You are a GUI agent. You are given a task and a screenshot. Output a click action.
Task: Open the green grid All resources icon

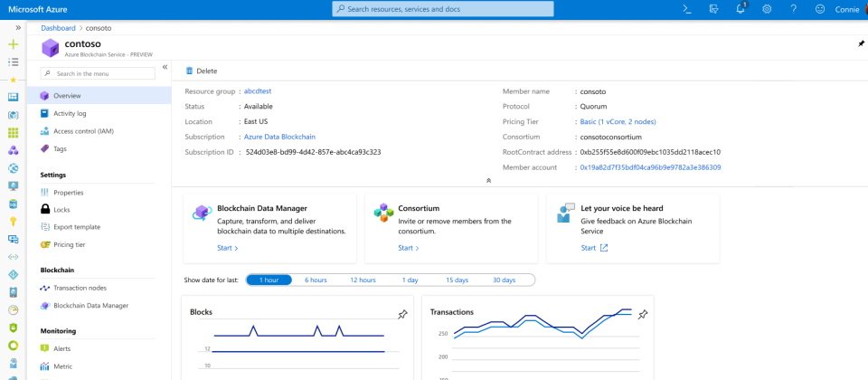click(x=14, y=132)
